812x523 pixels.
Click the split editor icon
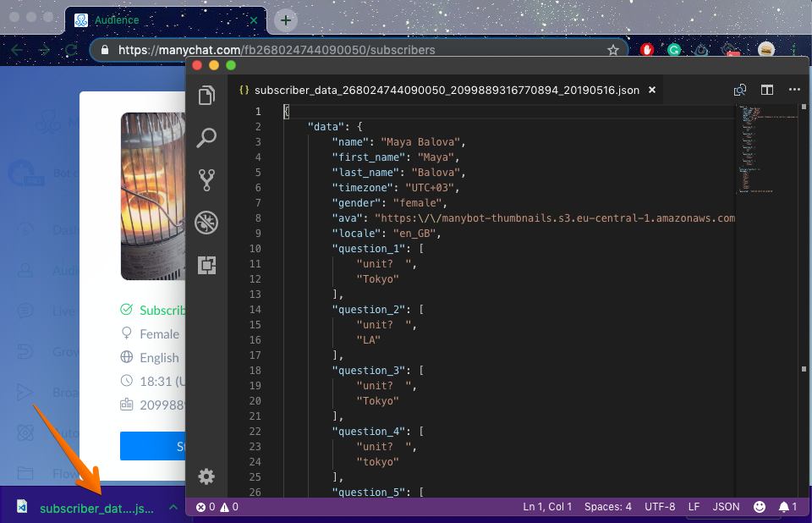[x=767, y=90]
